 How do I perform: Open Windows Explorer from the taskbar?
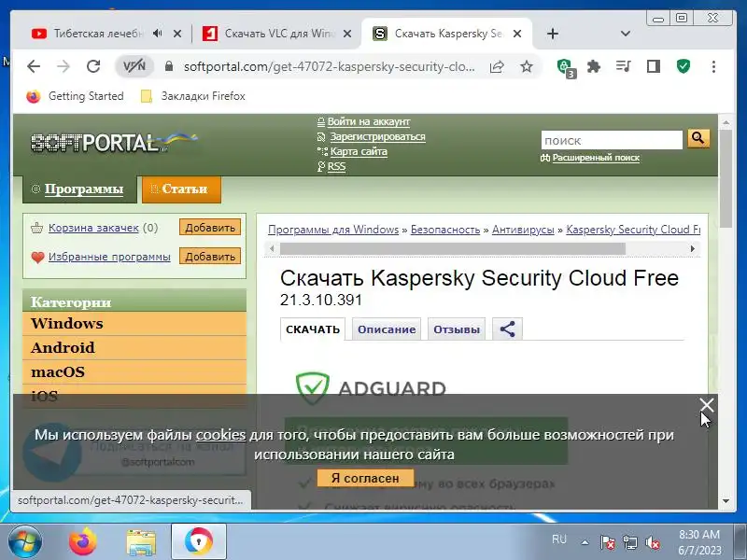(x=141, y=542)
